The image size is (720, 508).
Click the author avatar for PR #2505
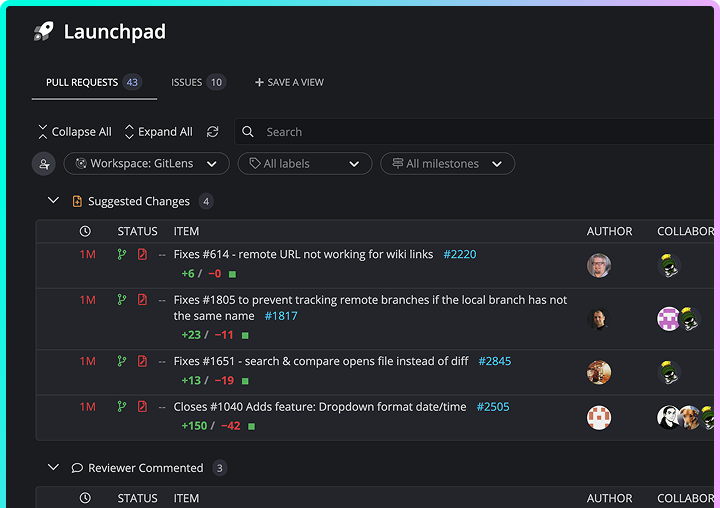click(598, 418)
